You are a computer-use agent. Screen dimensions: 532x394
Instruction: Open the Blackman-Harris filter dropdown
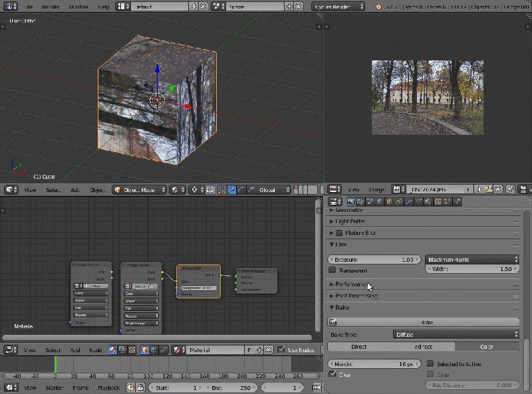pyautogui.click(x=472, y=259)
